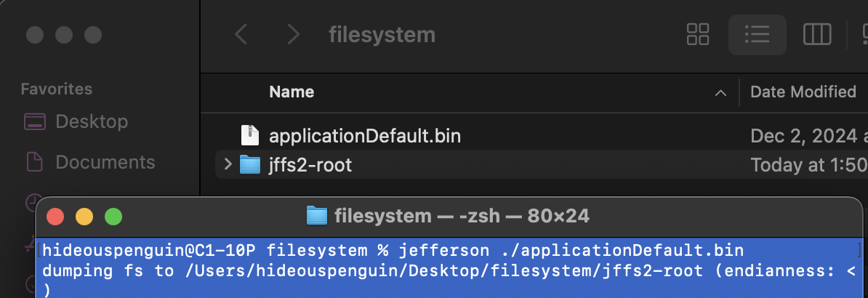This screenshot has width=868, height=298.
Task: Click the applicationDefault.bin file icon
Action: click(250, 136)
